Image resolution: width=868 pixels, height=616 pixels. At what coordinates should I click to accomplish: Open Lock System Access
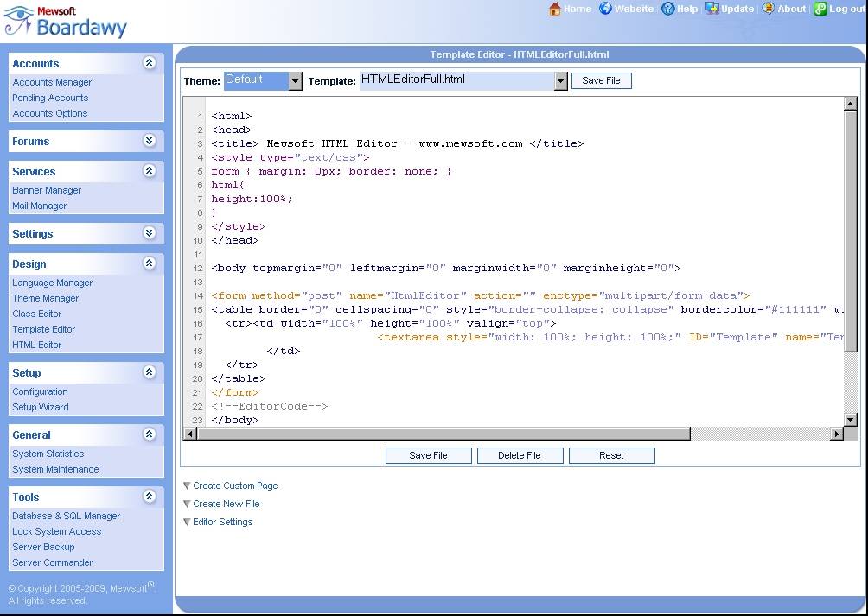tap(56, 531)
